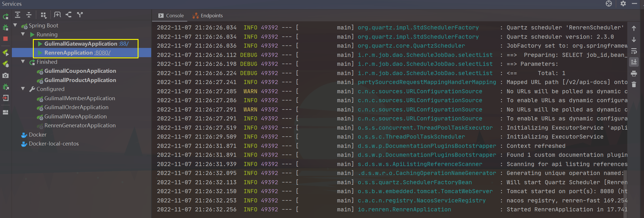Click the 'Started RenrenApplication in' log message
The width and height of the screenshot is (644, 218).
(x=567, y=209)
